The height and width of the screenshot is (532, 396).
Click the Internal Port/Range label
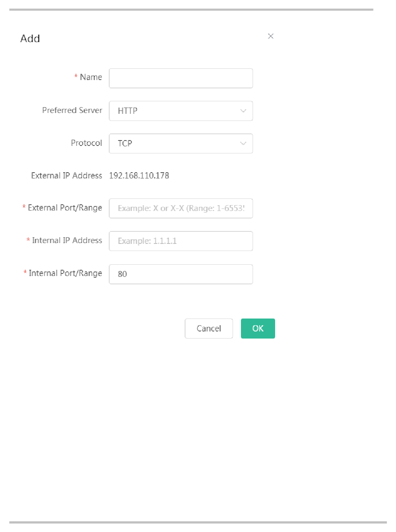(x=65, y=273)
